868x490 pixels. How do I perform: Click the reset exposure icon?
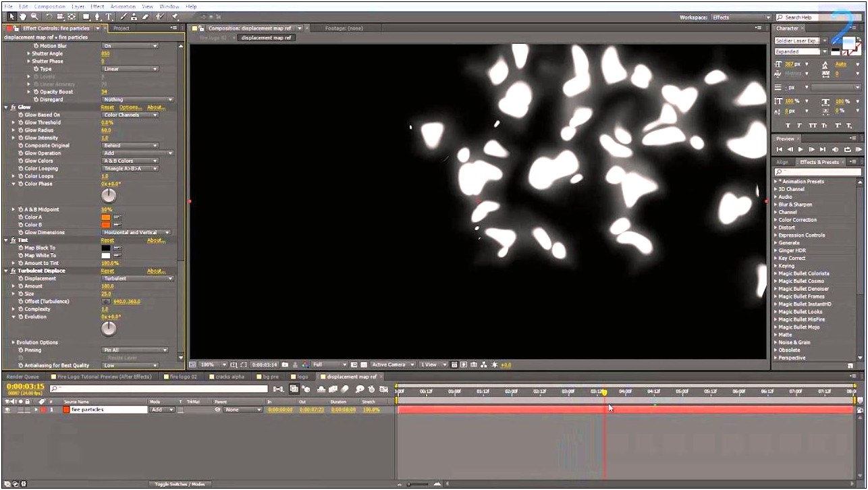[495, 364]
